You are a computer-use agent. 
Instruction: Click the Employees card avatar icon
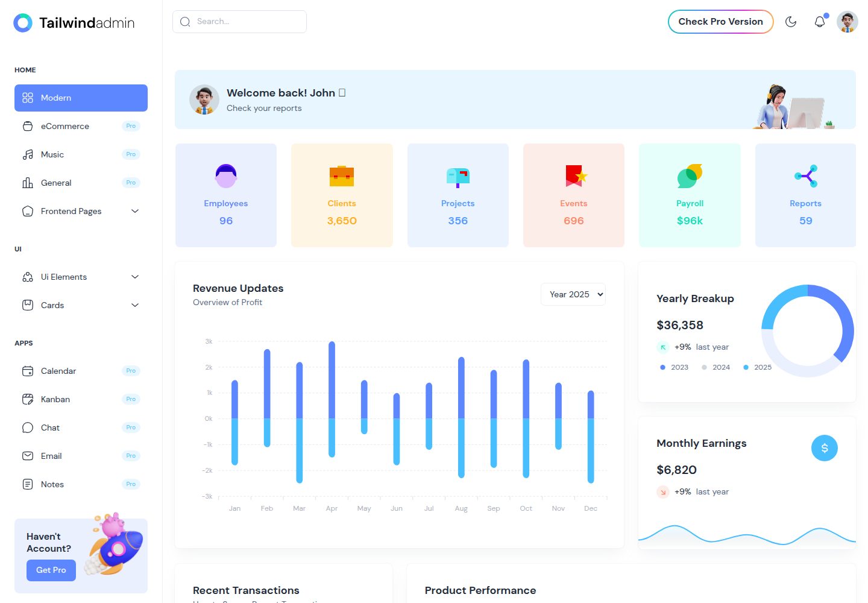coord(226,176)
